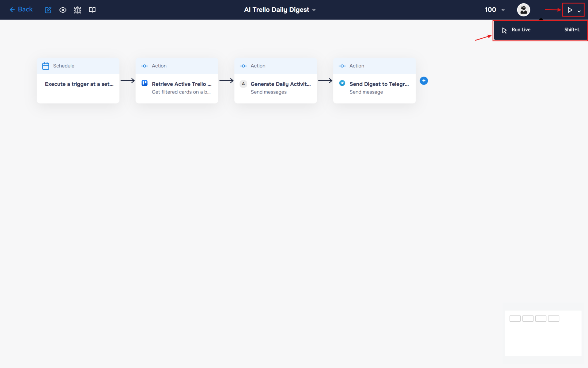
Task: Expand the run options chevron
Action: tap(579, 11)
